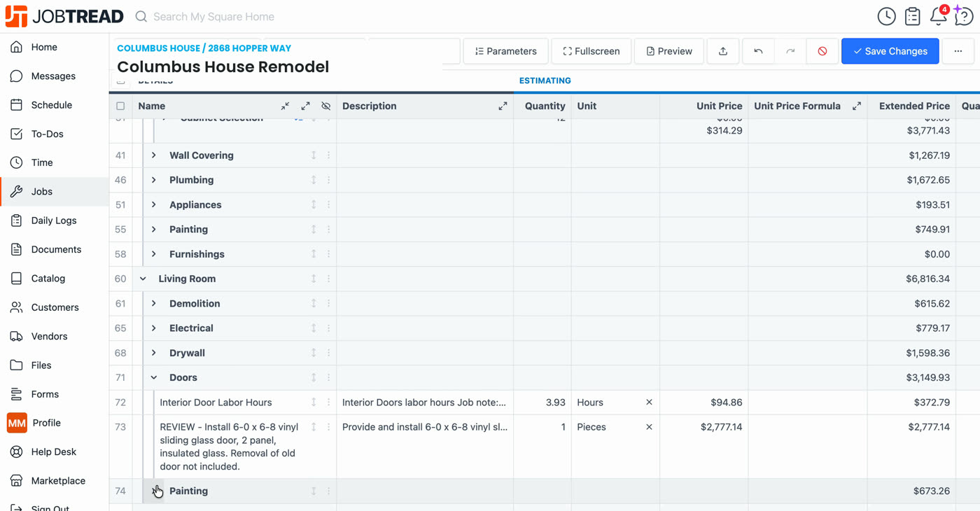Open three-dot menu on Furnishings row
Viewport: 980px width, 511px height.
pyautogui.click(x=328, y=254)
